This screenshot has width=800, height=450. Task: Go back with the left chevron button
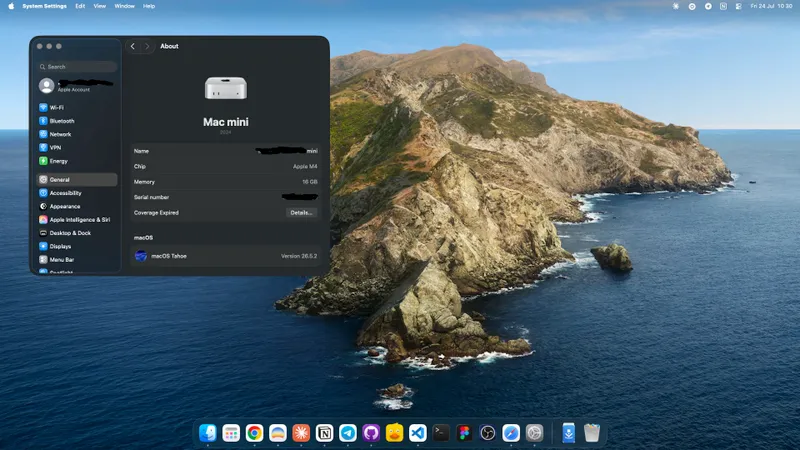pos(133,46)
